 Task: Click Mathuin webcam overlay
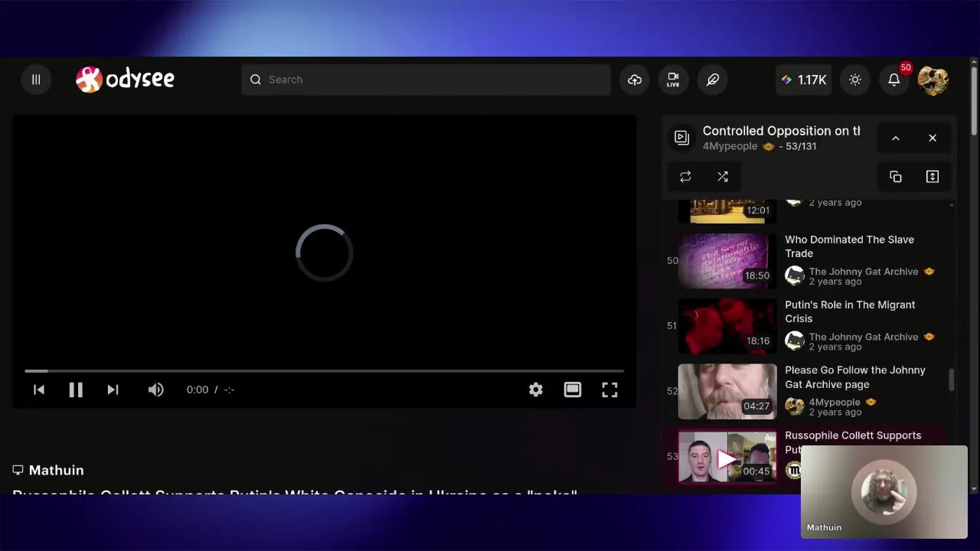(884, 491)
